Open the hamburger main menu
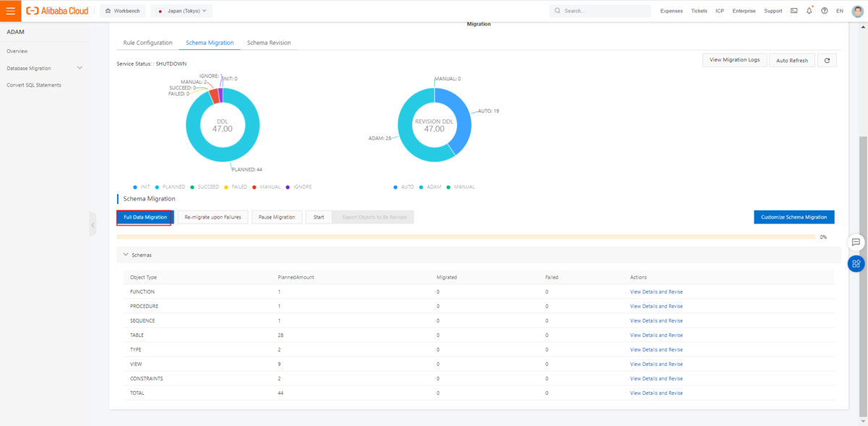The image size is (868, 426). tap(10, 11)
